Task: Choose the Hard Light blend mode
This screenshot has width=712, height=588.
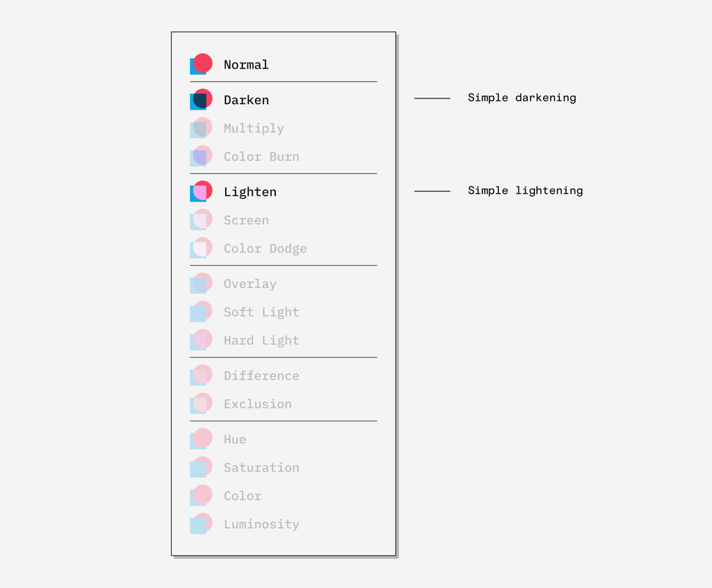Action: click(x=261, y=341)
